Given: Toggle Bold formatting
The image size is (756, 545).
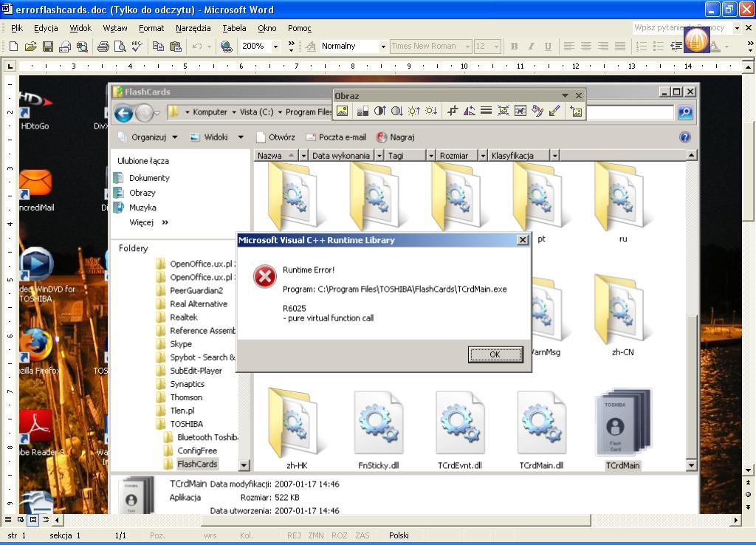Looking at the screenshot, I should (514, 47).
